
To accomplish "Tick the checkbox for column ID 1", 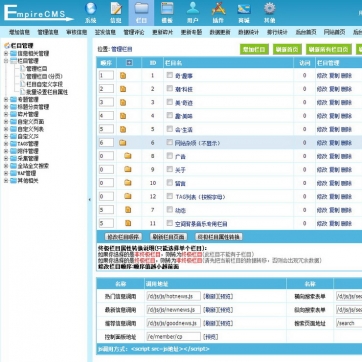I will [x=170, y=75].
